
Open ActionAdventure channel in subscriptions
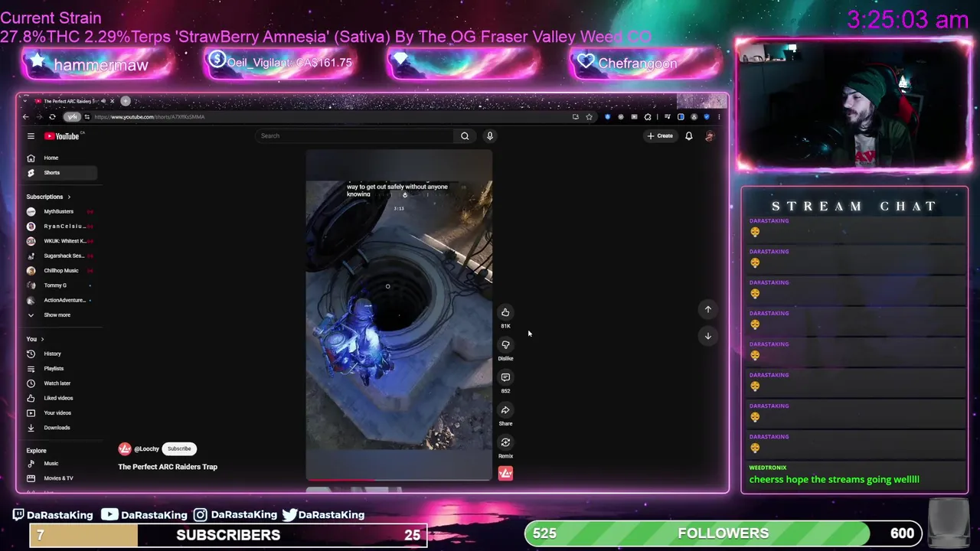[x=60, y=300]
